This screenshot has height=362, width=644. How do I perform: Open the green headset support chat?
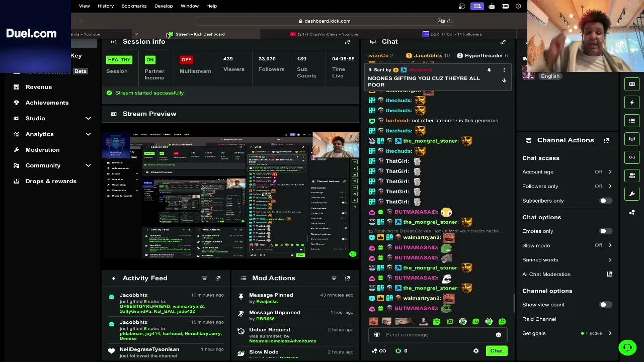[x=627, y=347]
